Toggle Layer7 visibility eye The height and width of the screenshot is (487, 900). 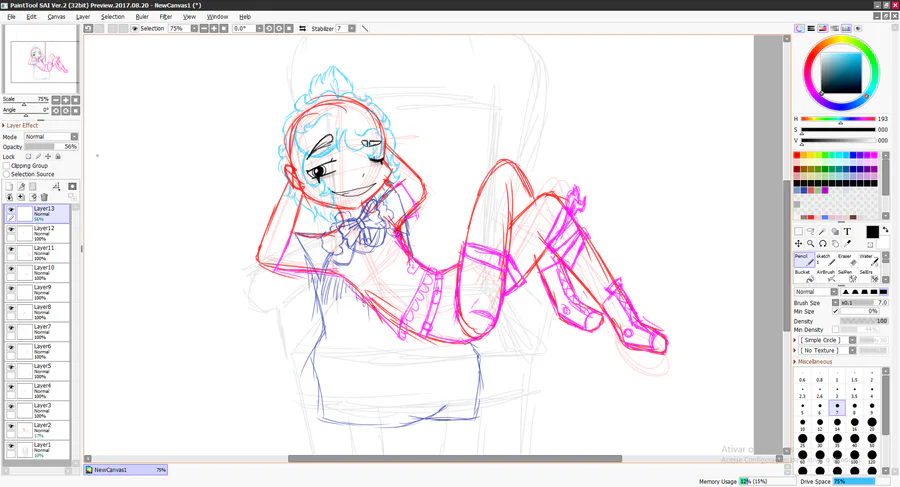(11, 328)
